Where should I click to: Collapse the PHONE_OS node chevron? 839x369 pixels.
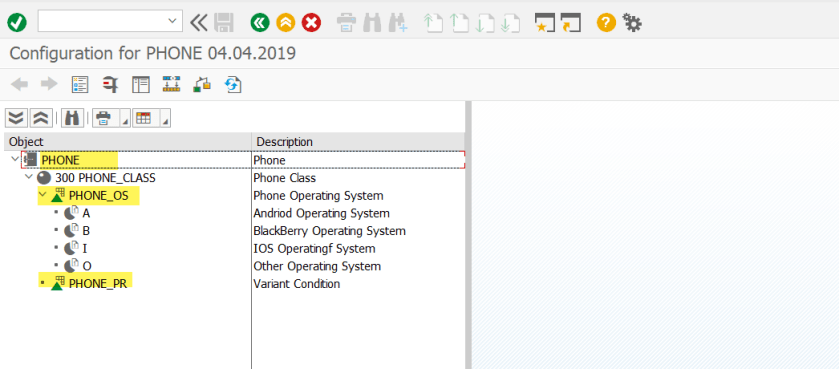(x=43, y=195)
